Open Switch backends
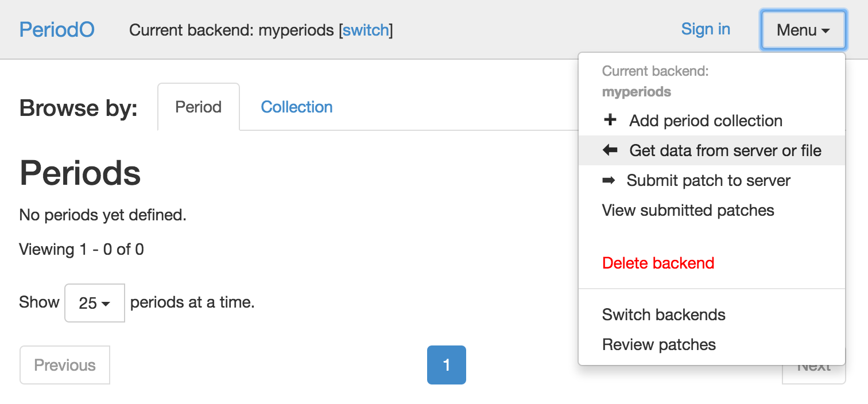 click(x=664, y=314)
